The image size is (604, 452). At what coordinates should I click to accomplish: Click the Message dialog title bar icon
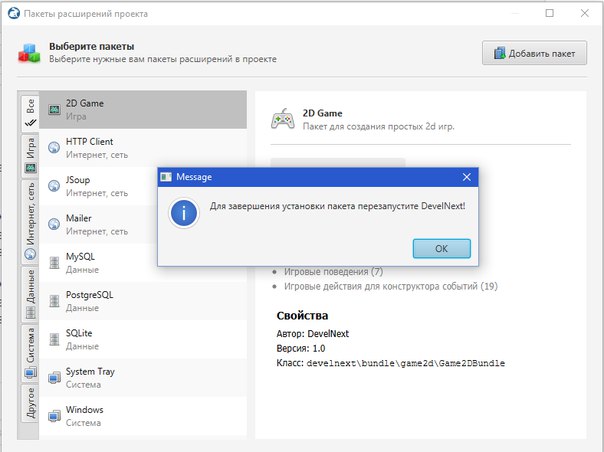166,177
